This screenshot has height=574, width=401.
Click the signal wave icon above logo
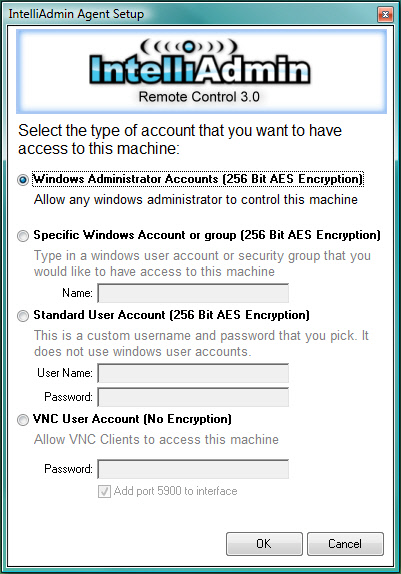coord(189,46)
